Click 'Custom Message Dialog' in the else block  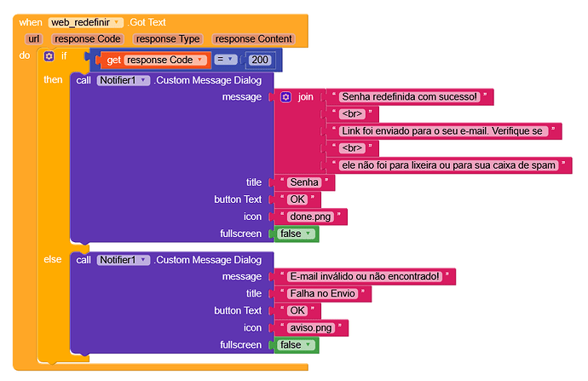pyautogui.click(x=208, y=260)
